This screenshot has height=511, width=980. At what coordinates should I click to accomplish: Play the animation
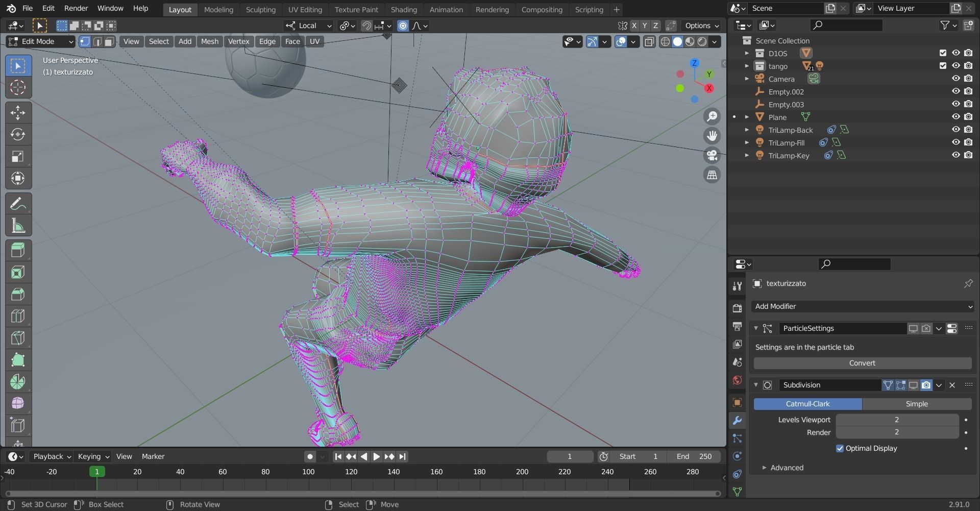376,457
